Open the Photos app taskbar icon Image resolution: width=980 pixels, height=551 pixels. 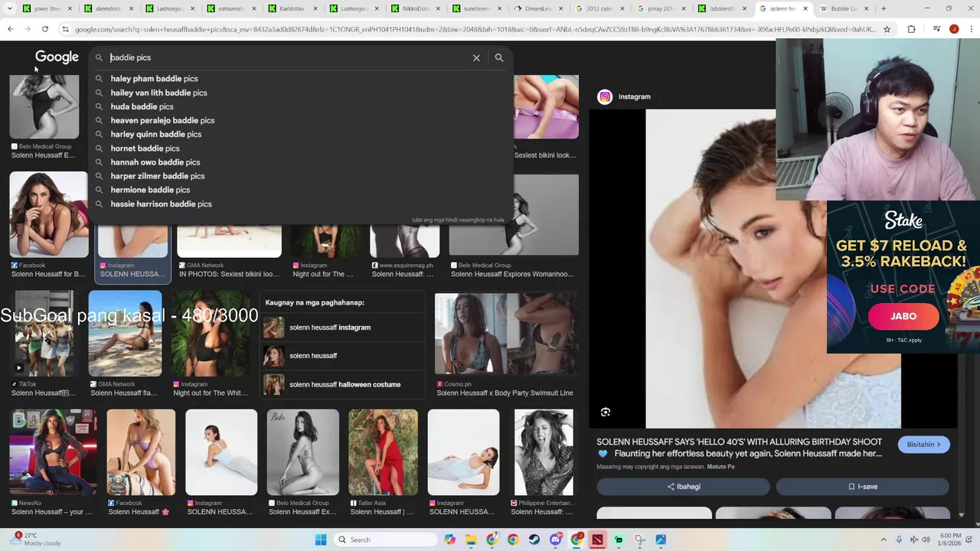(x=661, y=540)
